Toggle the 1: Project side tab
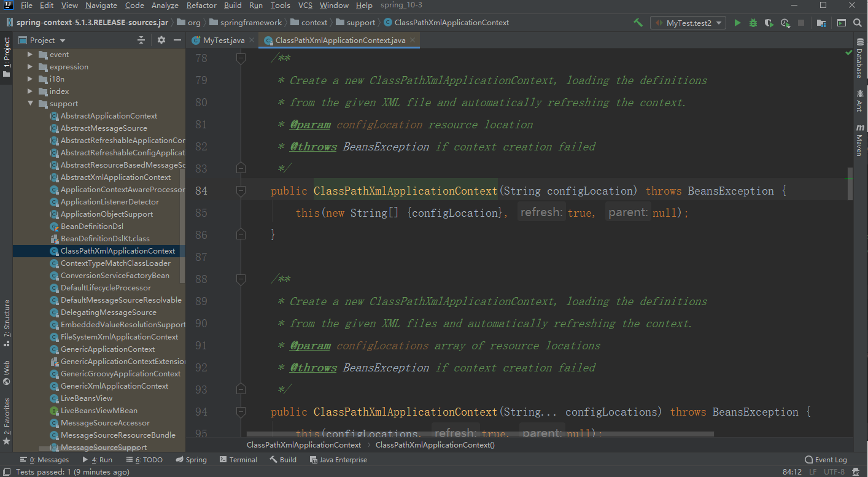This screenshot has width=868, height=477. 6,58
